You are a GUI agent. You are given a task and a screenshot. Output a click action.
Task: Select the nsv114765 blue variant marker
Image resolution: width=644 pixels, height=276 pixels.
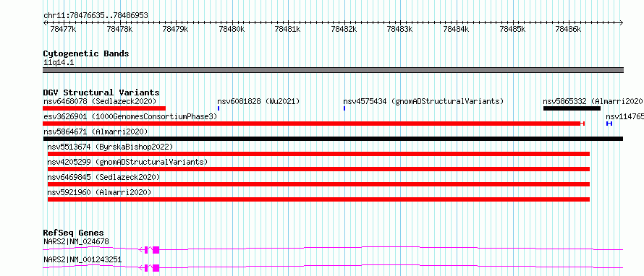point(609,124)
